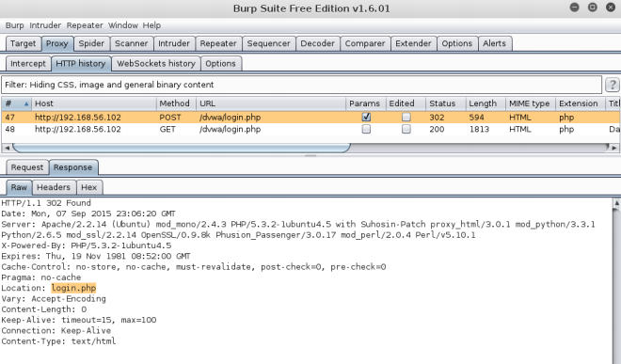View the Alerts tab
The width and height of the screenshot is (621, 364).
tap(494, 43)
